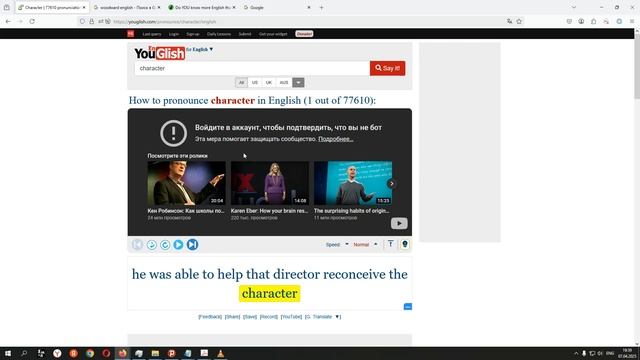Viewport: 640px width, 360px height.
Task: Focus the search field containing 'character'
Action: 252,68
